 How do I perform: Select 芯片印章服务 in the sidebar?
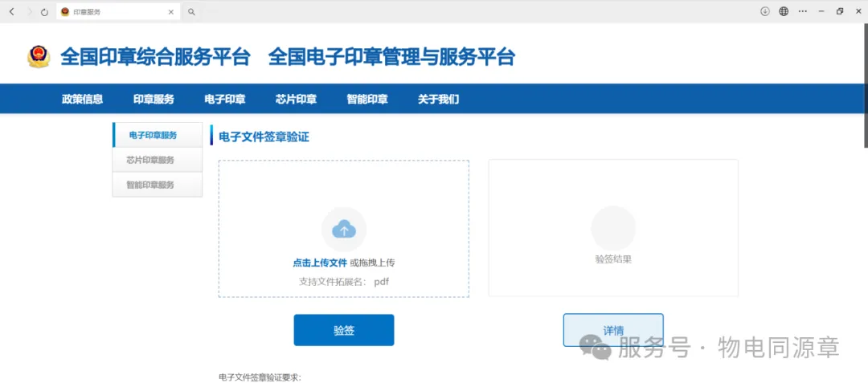coord(158,160)
